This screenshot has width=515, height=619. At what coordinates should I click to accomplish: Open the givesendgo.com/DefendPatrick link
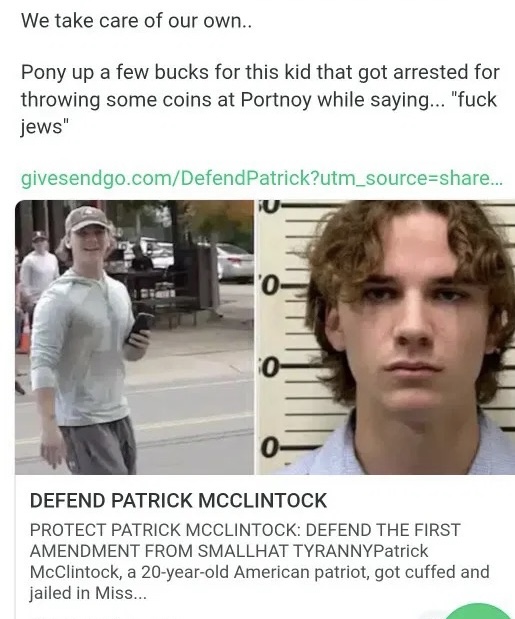click(x=262, y=179)
